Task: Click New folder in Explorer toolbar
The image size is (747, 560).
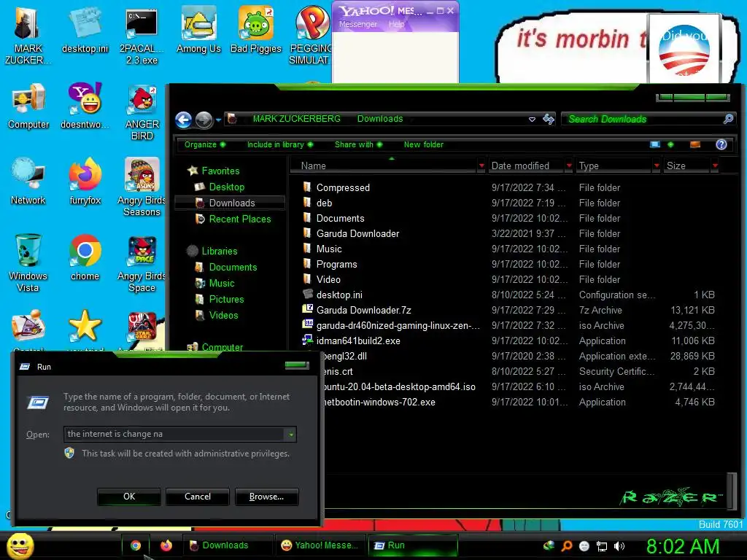Action: click(x=424, y=144)
